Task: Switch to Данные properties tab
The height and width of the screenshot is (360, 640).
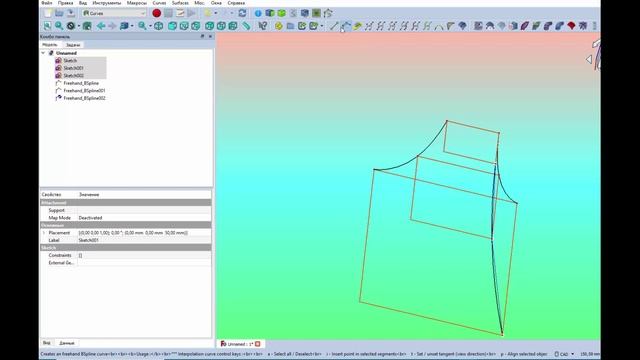Action: (x=67, y=343)
